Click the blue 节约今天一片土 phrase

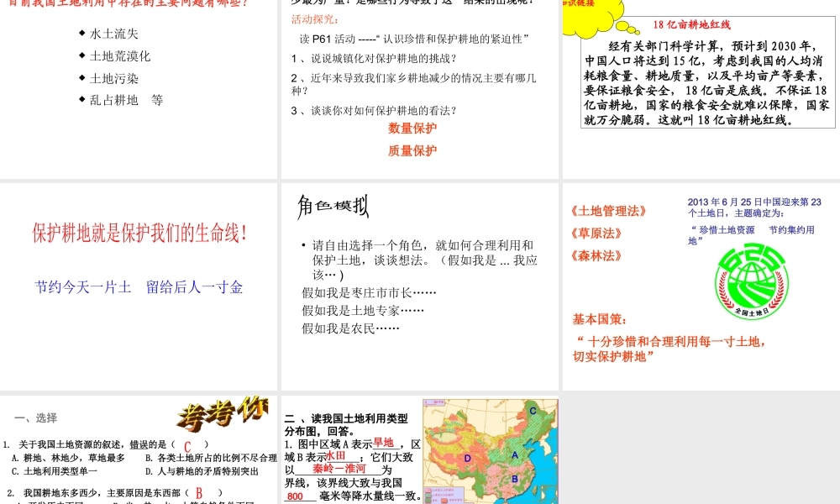click(x=83, y=287)
